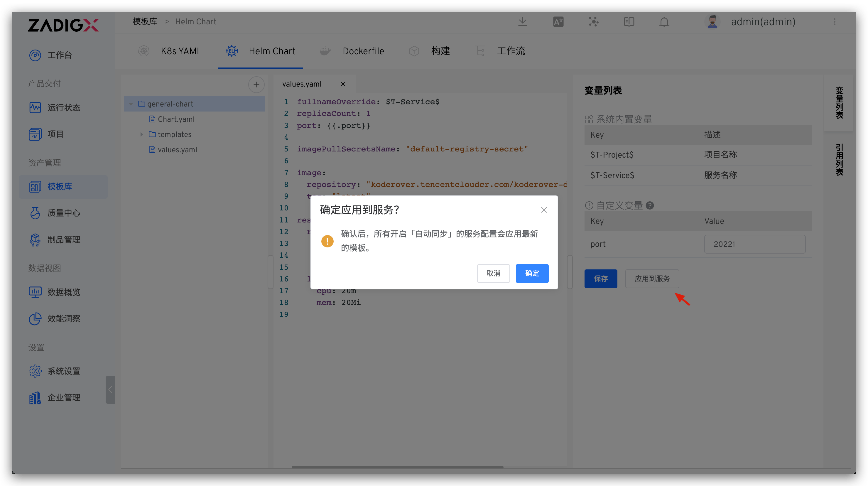This screenshot has height=486, width=868.
Task: Open the language switcher icon
Action: [558, 21]
